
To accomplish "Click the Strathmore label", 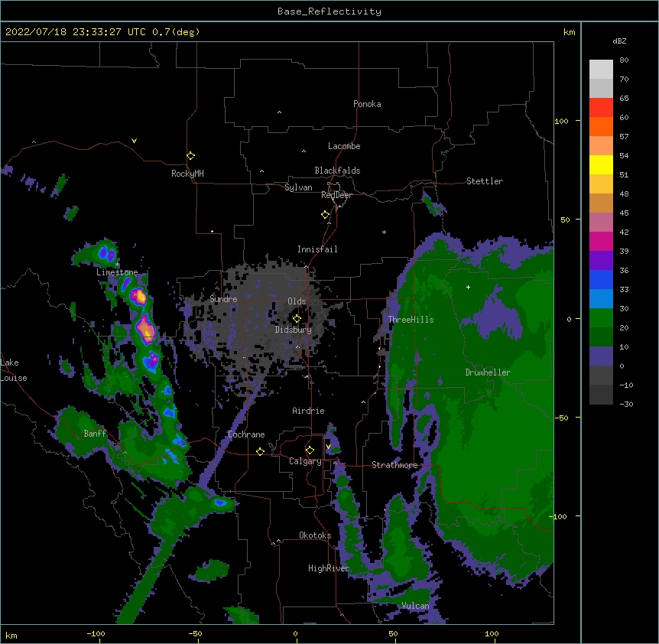I will point(394,465).
